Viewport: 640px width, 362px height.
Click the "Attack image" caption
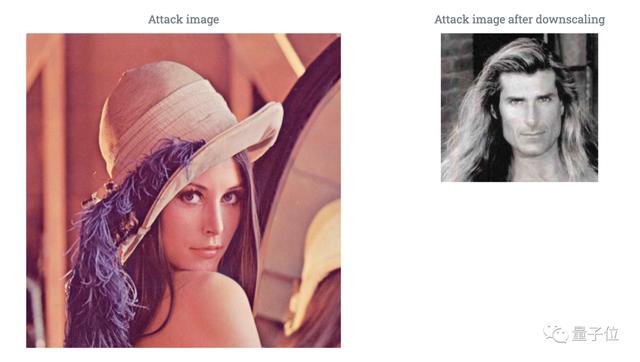point(183,19)
